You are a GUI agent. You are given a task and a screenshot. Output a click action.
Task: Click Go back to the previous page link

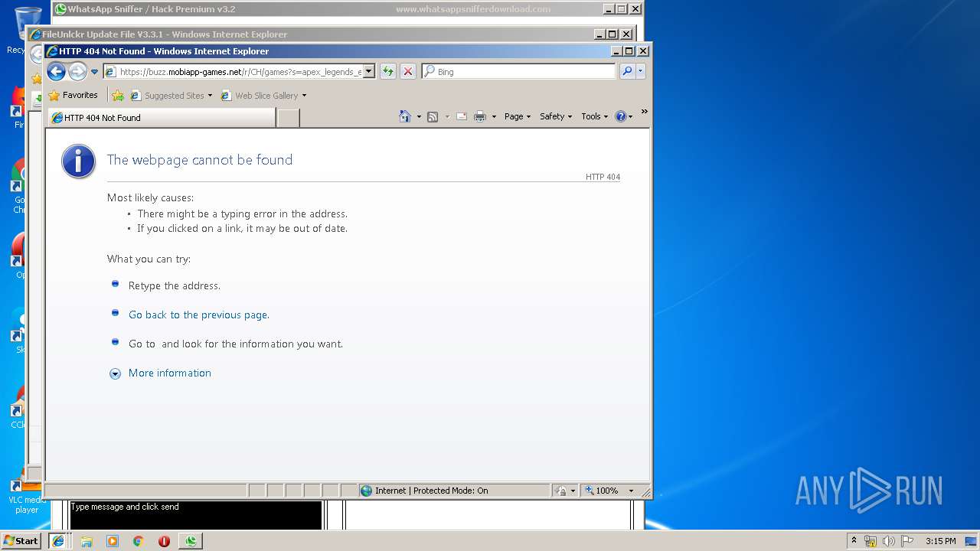tap(199, 315)
